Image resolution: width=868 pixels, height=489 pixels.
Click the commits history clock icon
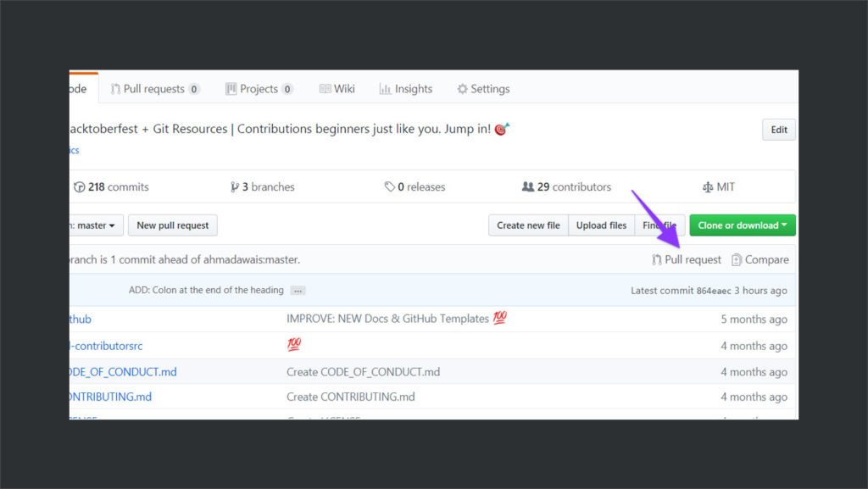click(79, 187)
